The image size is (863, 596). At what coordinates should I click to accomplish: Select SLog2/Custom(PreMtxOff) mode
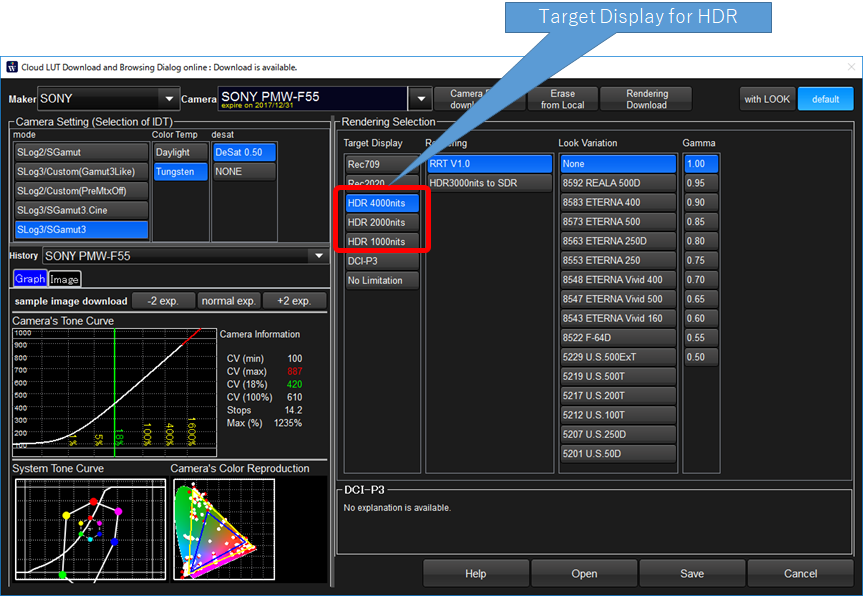point(81,191)
